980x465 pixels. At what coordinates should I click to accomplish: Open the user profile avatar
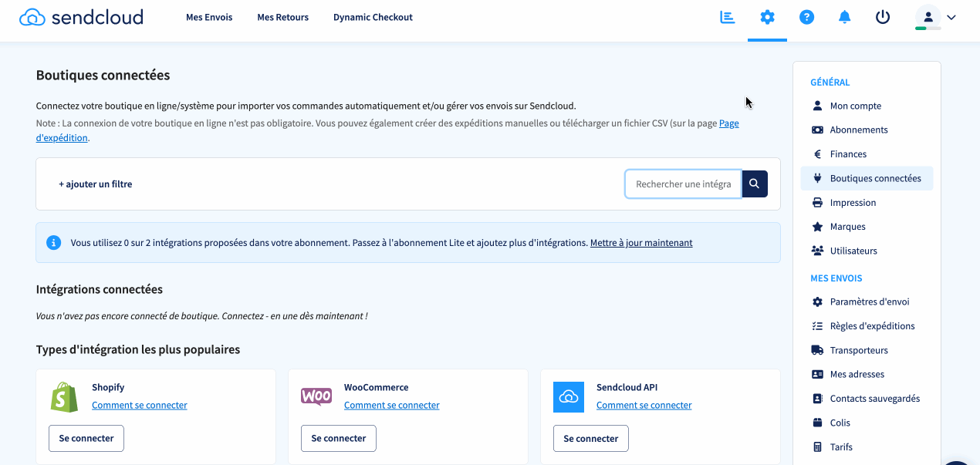click(928, 17)
